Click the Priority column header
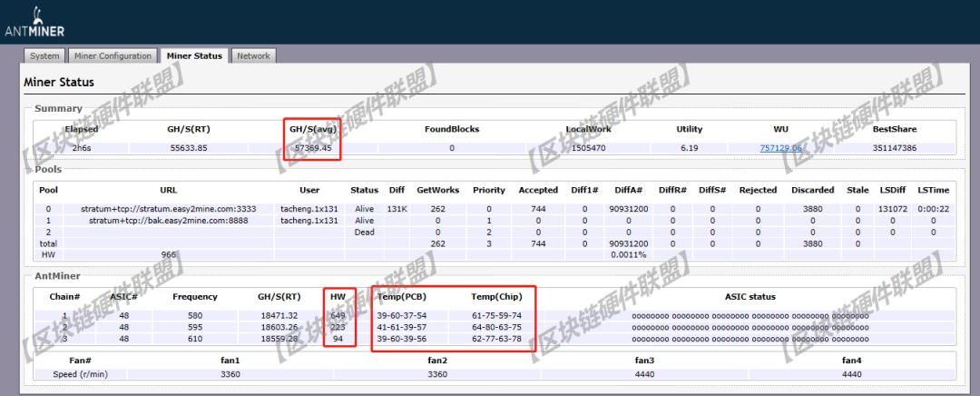980x396 pixels. coord(489,190)
